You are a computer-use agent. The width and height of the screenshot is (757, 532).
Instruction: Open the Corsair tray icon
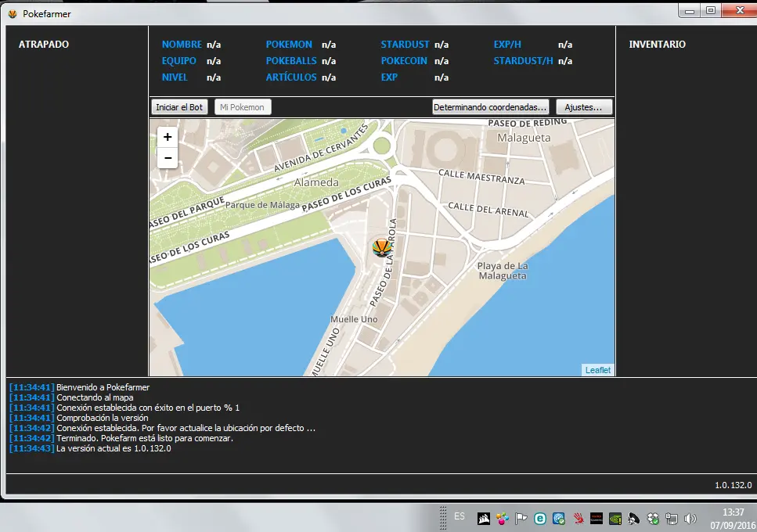[x=483, y=519]
